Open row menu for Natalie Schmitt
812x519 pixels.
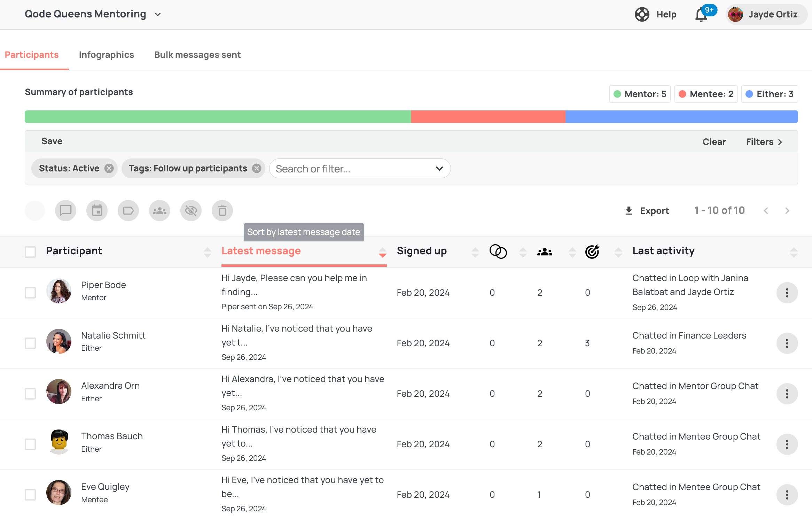[787, 343]
